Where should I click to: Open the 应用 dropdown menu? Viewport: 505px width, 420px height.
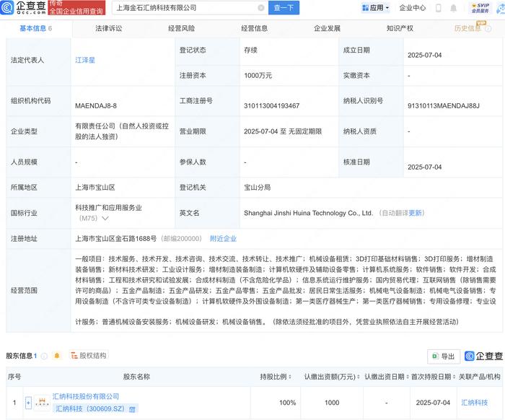376,8
